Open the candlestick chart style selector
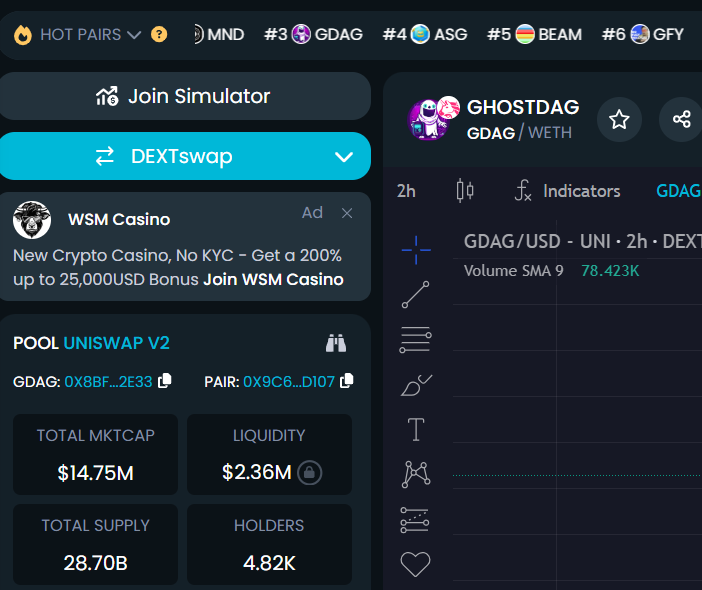702x590 pixels. point(465,191)
